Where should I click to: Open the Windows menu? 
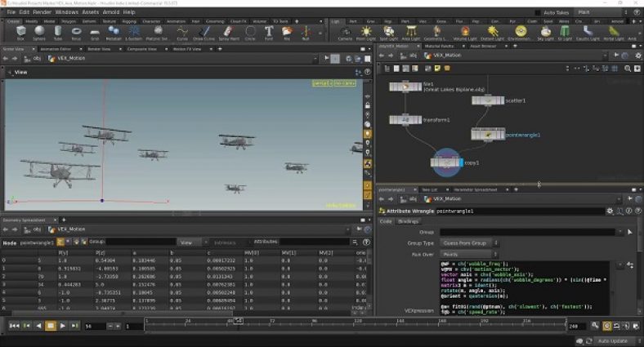coord(66,11)
